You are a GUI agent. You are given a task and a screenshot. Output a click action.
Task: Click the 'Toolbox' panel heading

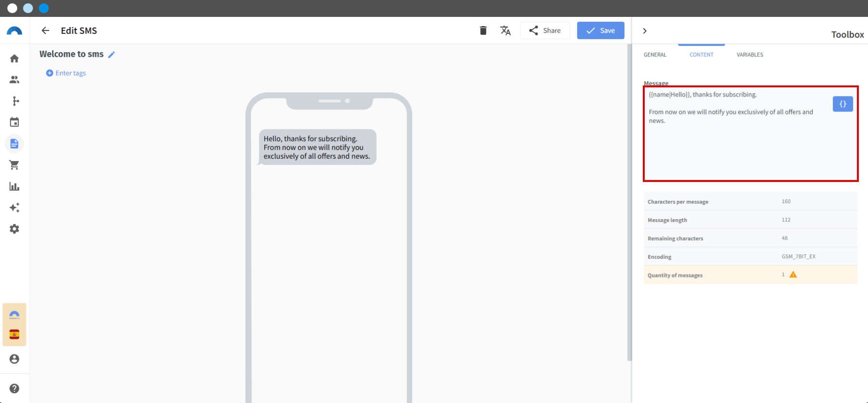click(x=848, y=34)
